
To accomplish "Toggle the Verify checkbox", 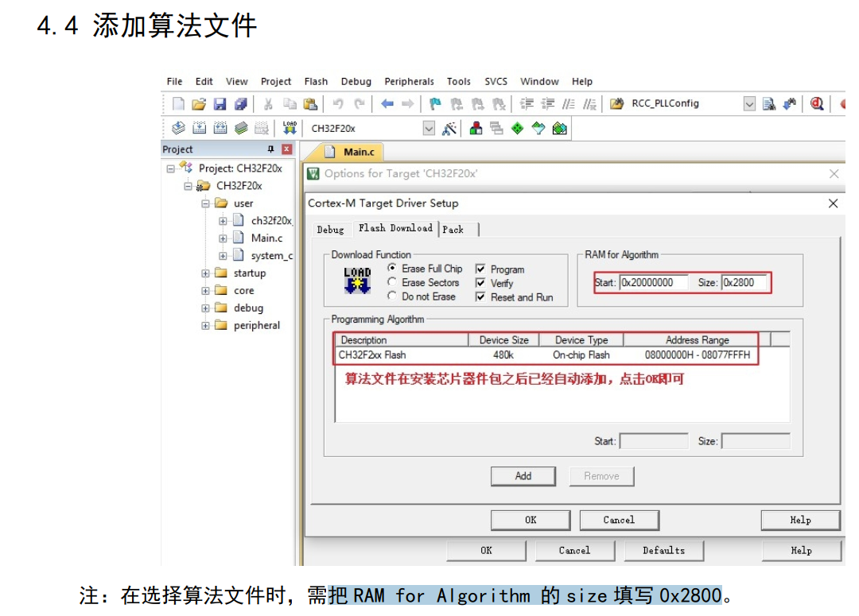I will [480, 283].
